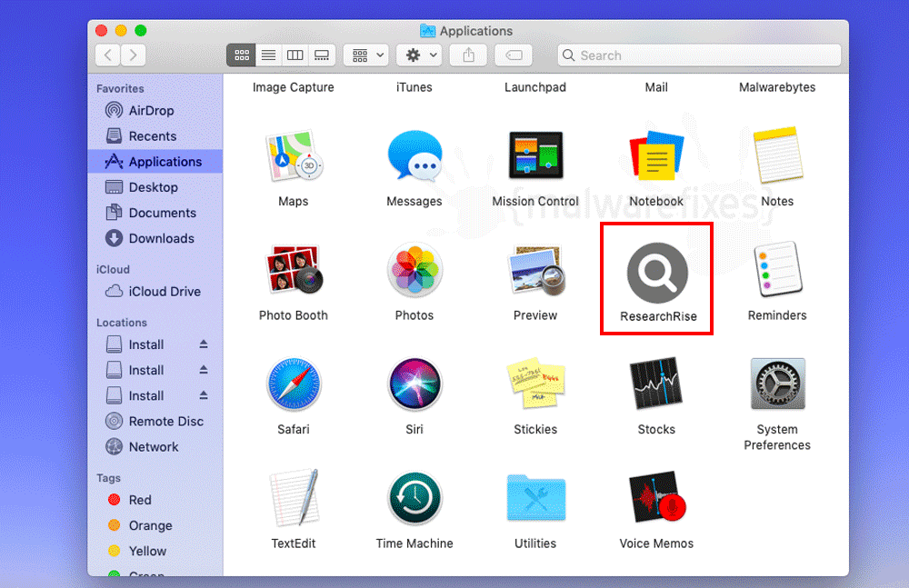Viewport: 909px width, 588px height.
Task: Open the Action gear dropdown menu
Action: [x=419, y=55]
